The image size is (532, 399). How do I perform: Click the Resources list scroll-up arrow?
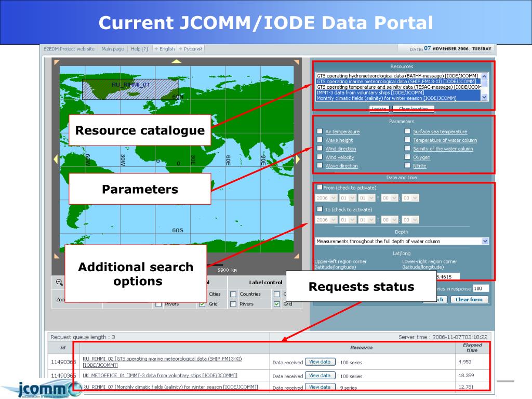485,76
